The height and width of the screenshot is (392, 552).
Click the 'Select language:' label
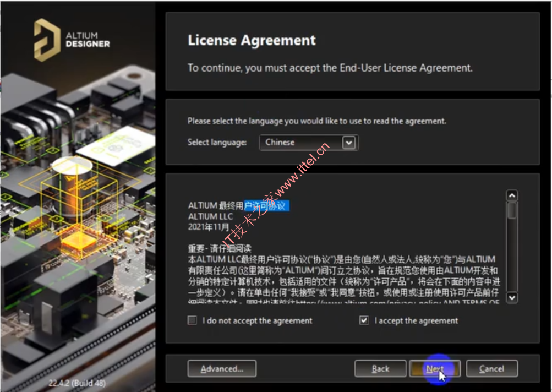pos(217,142)
